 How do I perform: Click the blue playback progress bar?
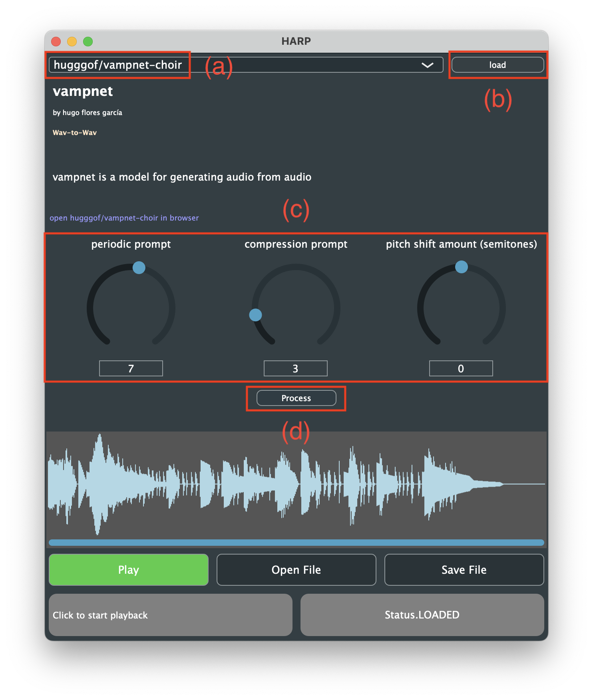pyautogui.click(x=296, y=543)
